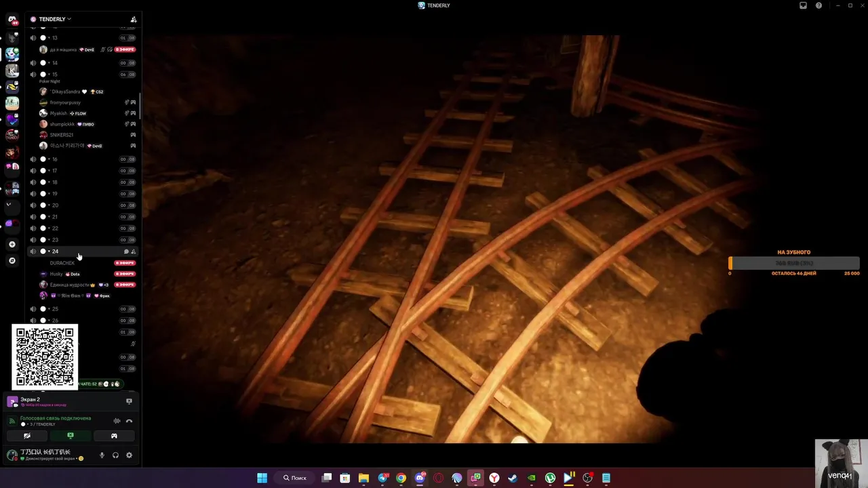Screen dimensions: 868x488
Task: Open user fromyourpussy profile
Action: pyautogui.click(x=88, y=102)
